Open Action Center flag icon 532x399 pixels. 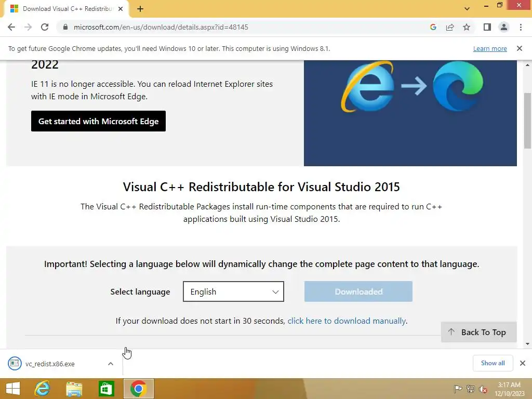(458, 389)
